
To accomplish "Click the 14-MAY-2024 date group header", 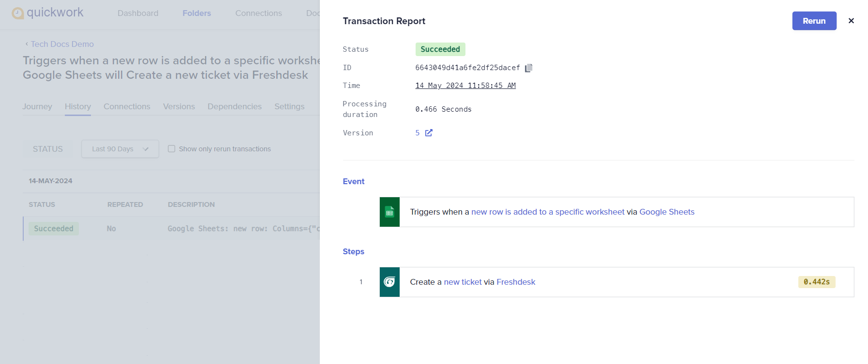I will 50,181.
